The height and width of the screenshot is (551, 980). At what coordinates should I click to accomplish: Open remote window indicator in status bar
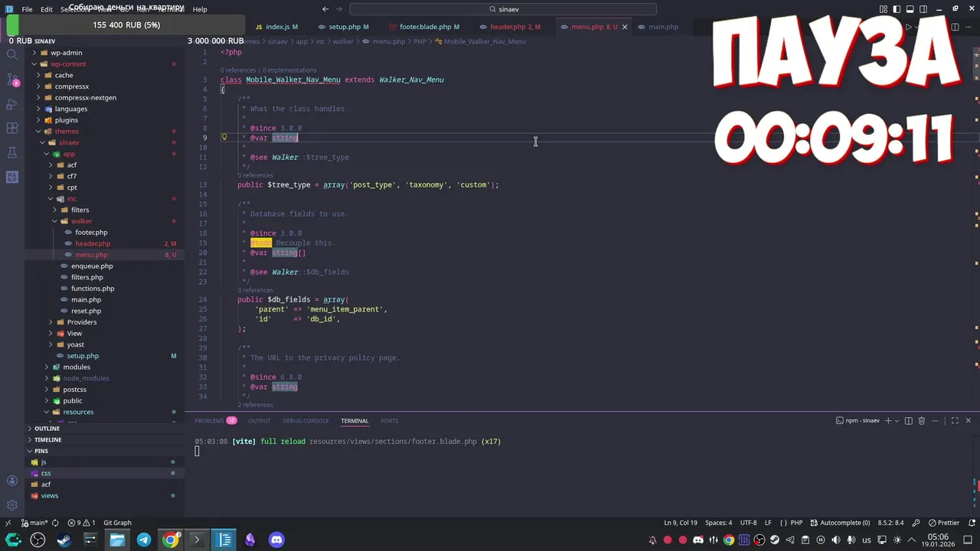click(x=8, y=523)
